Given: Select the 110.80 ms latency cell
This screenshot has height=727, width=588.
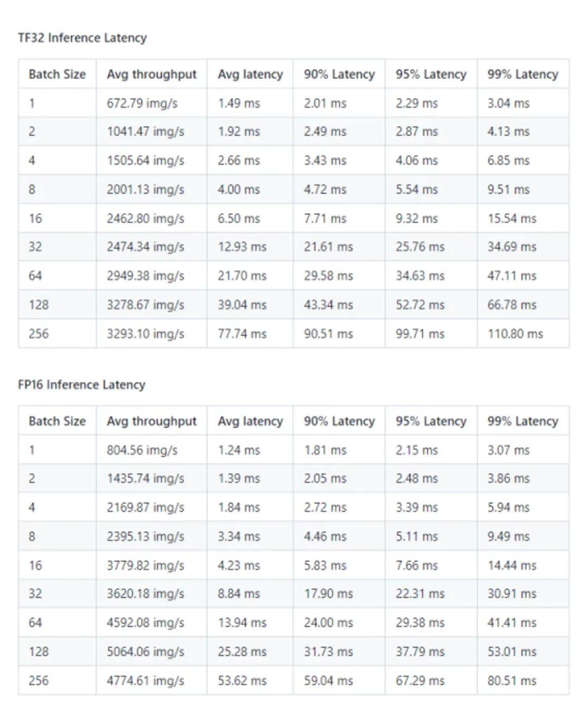Looking at the screenshot, I should 515,334.
